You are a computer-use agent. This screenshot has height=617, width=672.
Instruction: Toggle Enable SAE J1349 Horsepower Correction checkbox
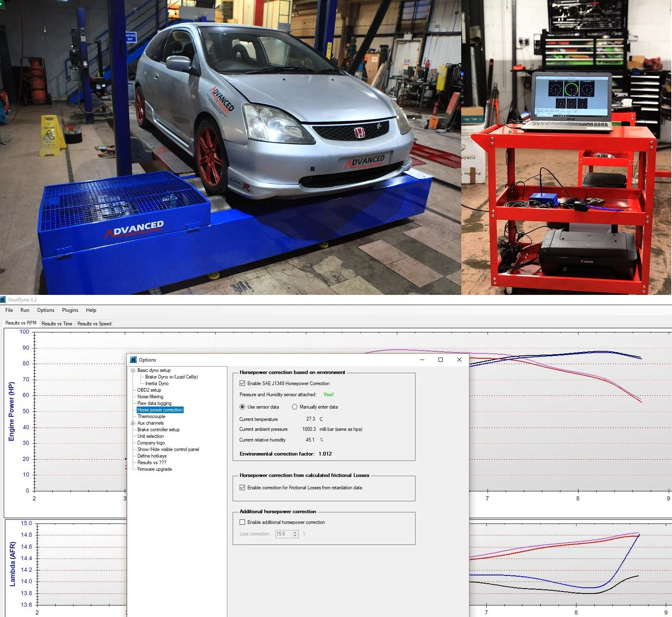tap(242, 383)
